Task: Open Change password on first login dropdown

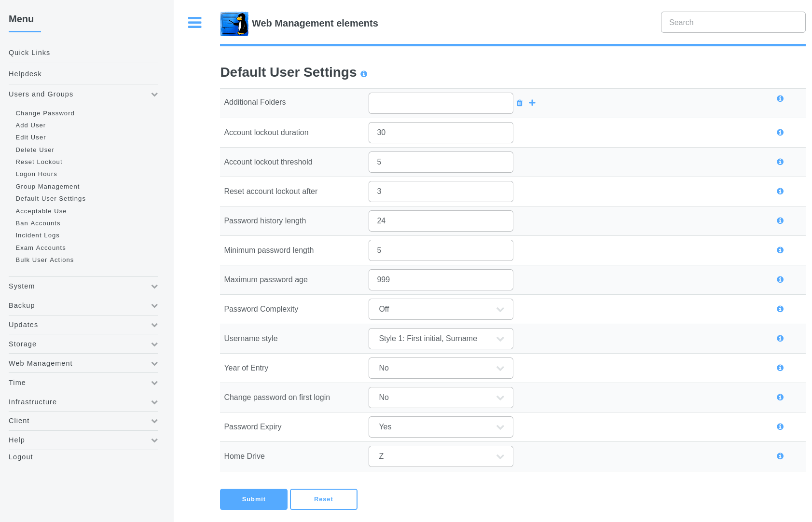Action: pos(440,398)
